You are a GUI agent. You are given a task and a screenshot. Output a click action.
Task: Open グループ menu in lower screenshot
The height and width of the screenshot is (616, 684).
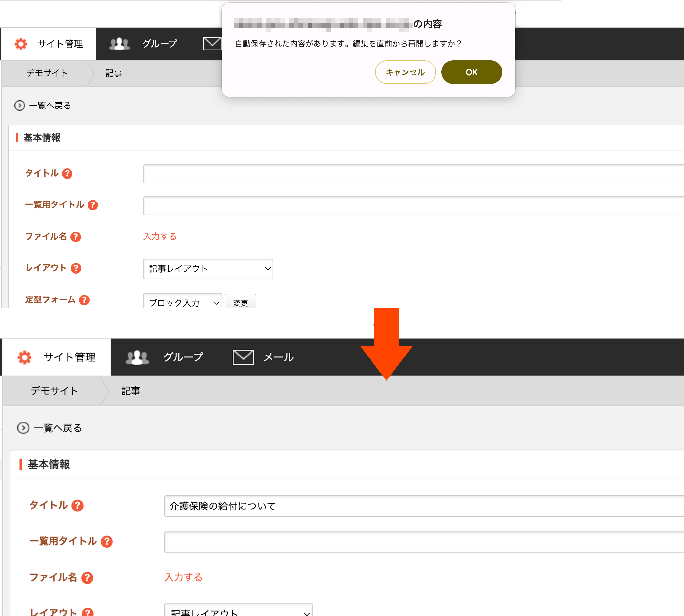pos(183,357)
